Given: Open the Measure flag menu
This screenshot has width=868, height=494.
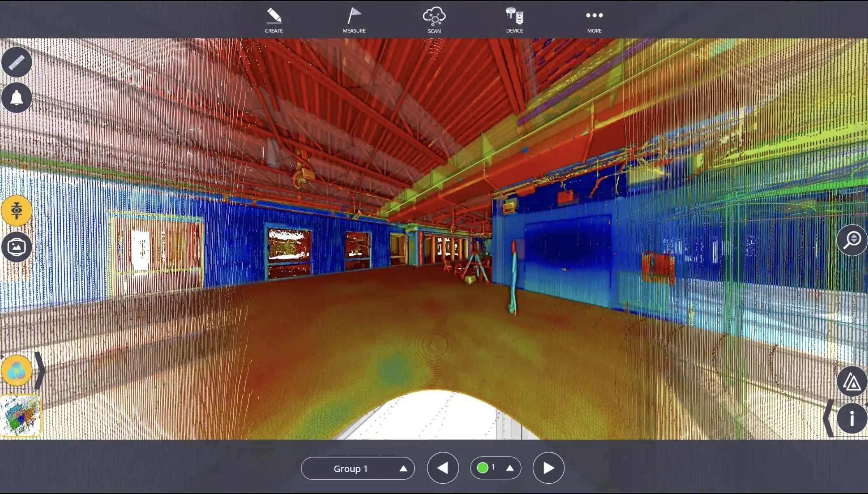Looking at the screenshot, I should click(x=354, y=20).
